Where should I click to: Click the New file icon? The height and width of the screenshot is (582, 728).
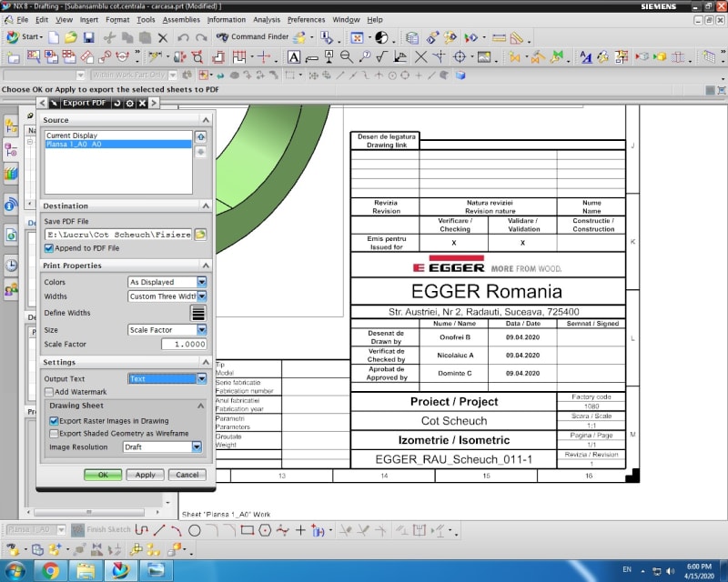click(54, 37)
